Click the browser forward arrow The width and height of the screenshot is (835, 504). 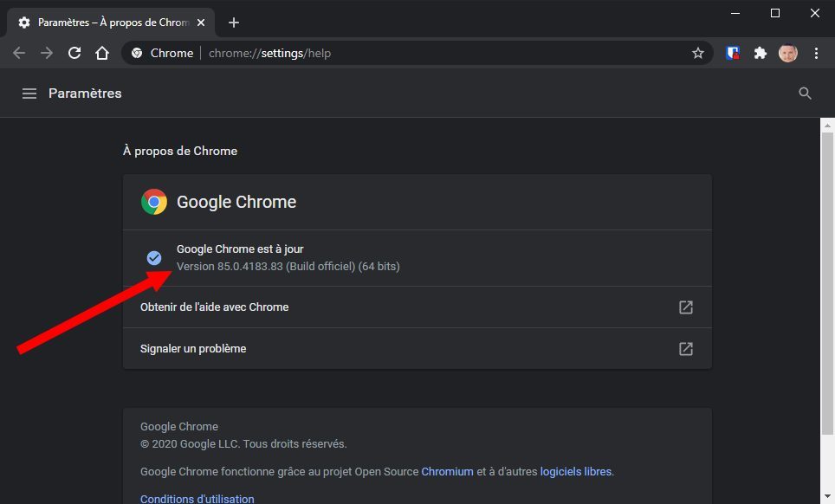click(x=47, y=53)
